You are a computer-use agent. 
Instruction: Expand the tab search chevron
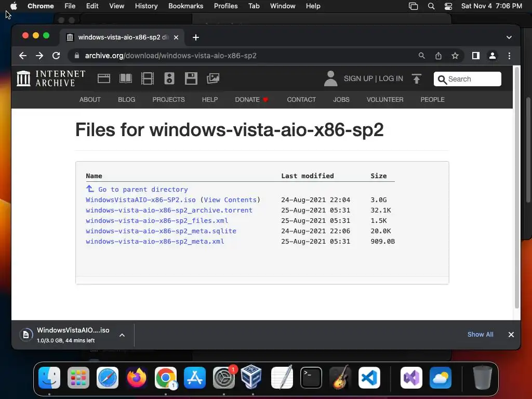pos(509,37)
